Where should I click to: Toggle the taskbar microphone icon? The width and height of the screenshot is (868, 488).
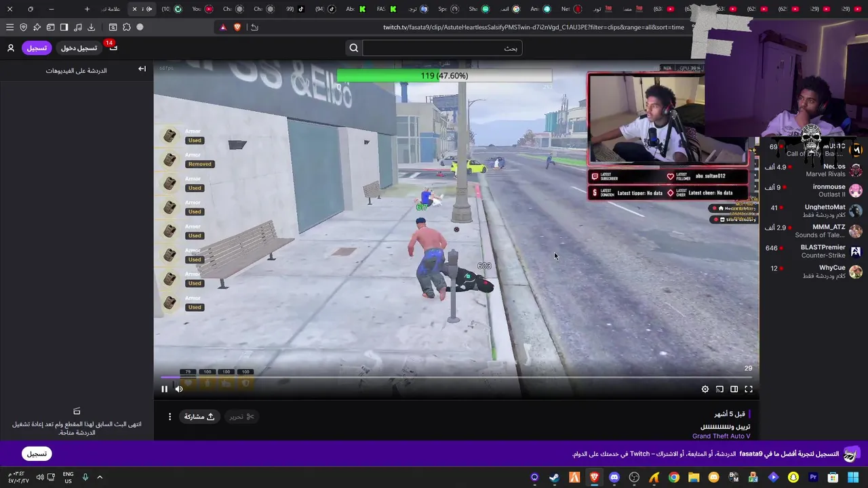click(x=85, y=477)
